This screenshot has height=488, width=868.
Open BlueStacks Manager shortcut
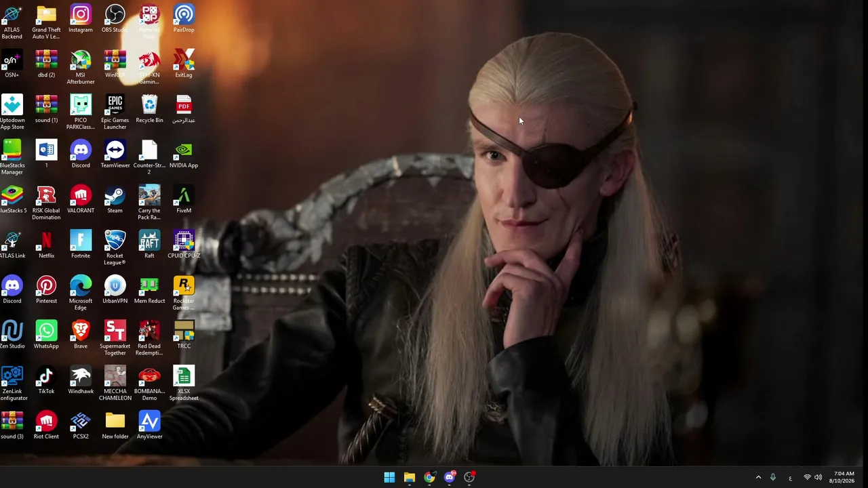point(12,158)
